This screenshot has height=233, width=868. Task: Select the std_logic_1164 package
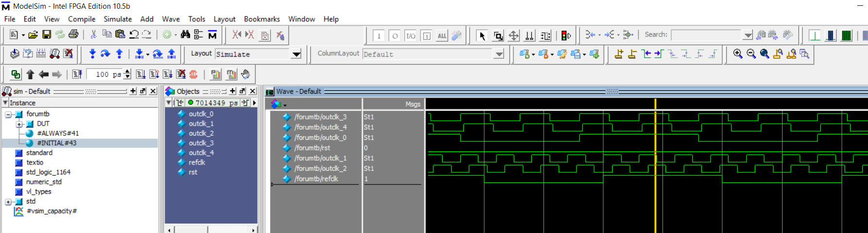pos(48,172)
